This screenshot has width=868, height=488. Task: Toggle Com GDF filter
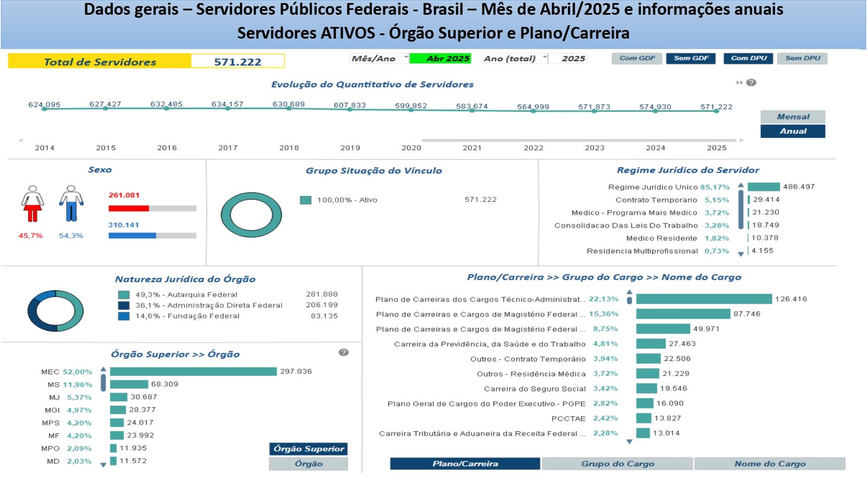click(x=637, y=59)
